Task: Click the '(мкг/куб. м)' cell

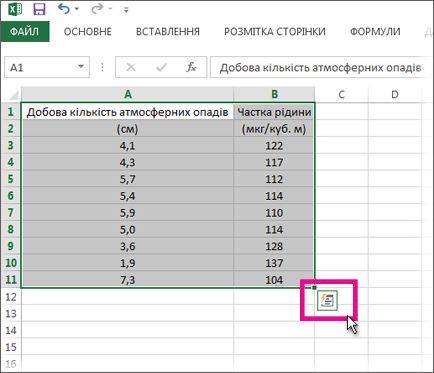Action: (274, 129)
